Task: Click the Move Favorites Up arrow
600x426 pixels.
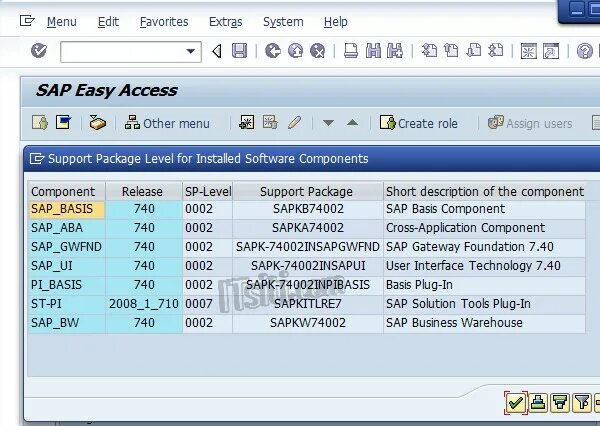Action: pyautogui.click(x=352, y=123)
